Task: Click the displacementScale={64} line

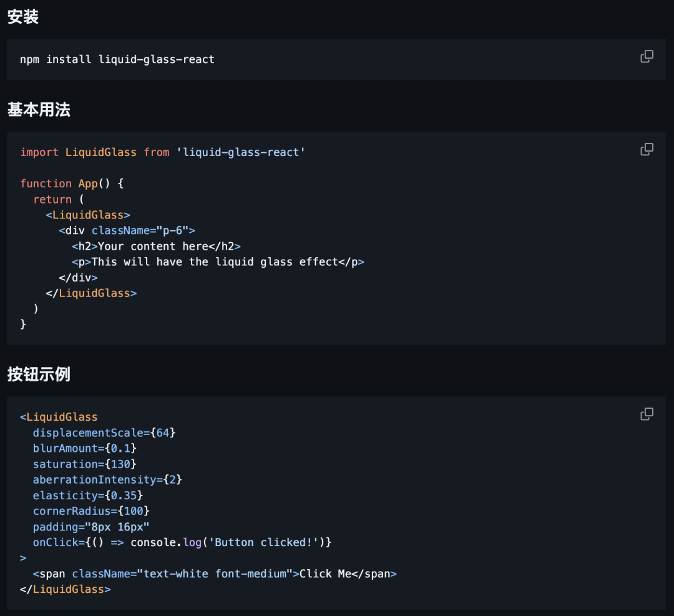Action: [104, 433]
